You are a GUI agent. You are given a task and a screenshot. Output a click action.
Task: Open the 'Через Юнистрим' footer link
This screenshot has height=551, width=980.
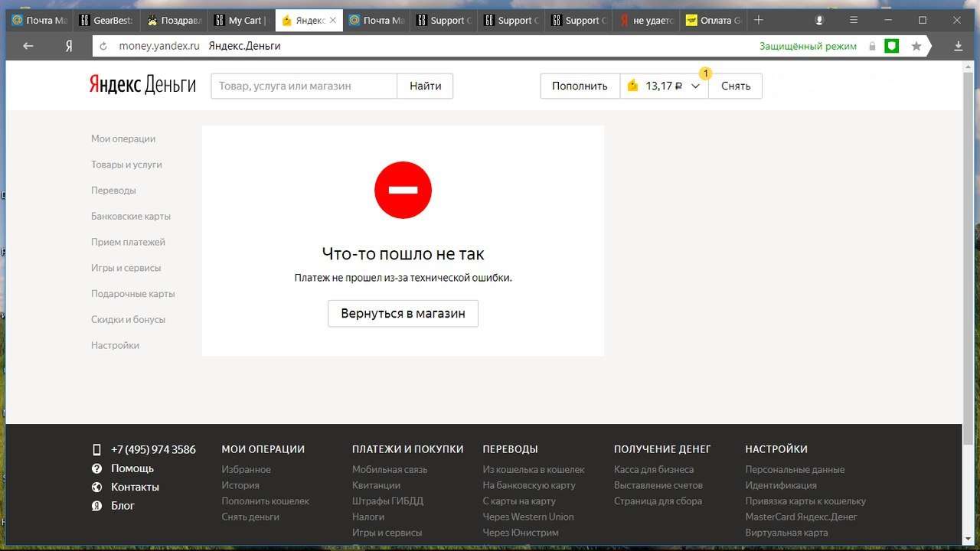tap(521, 533)
